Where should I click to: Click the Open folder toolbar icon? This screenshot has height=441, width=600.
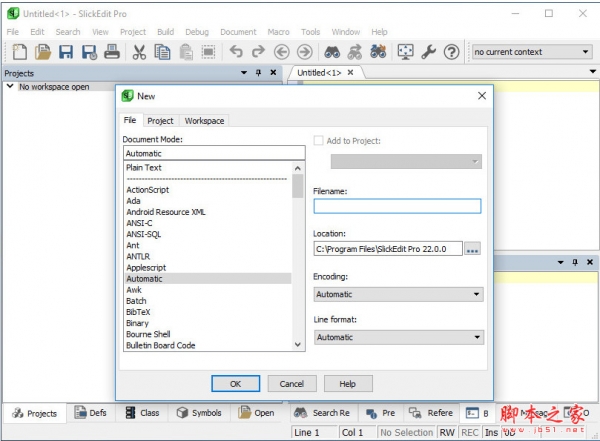point(42,52)
